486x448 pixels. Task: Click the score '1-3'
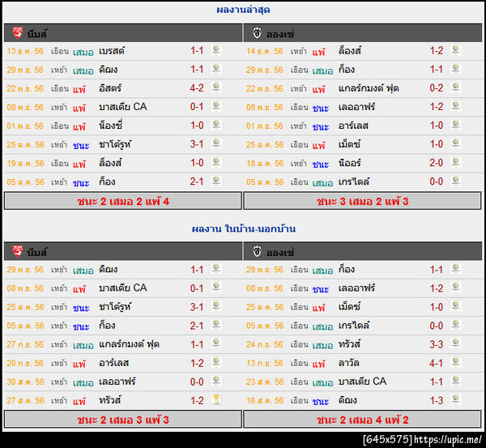(436, 400)
